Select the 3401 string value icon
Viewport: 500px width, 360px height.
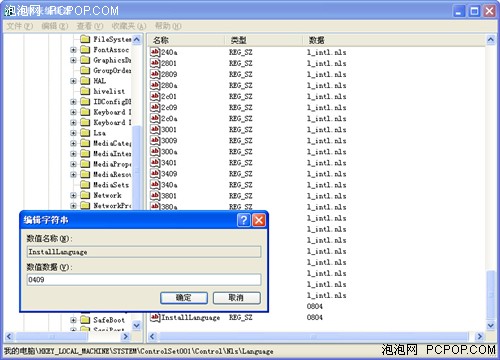(155, 163)
